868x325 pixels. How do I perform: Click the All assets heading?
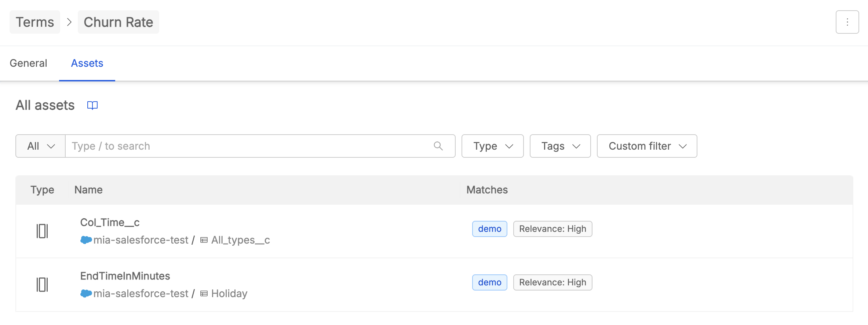pyautogui.click(x=45, y=105)
